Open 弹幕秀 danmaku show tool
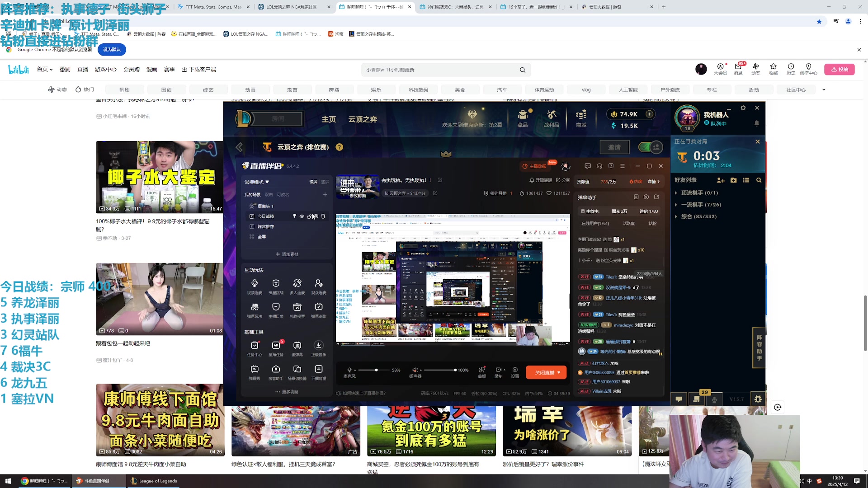Viewport: 868px width, 488px height. [x=255, y=372]
